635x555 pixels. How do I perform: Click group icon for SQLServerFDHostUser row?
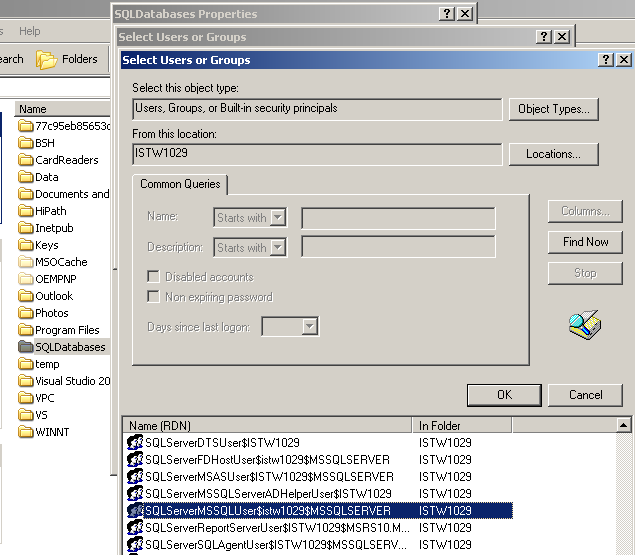tap(135, 459)
